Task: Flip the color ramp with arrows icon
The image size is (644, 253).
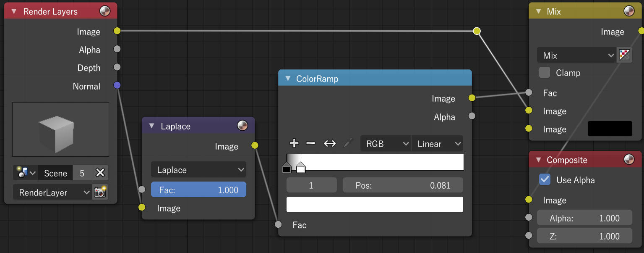Action: pos(330,143)
